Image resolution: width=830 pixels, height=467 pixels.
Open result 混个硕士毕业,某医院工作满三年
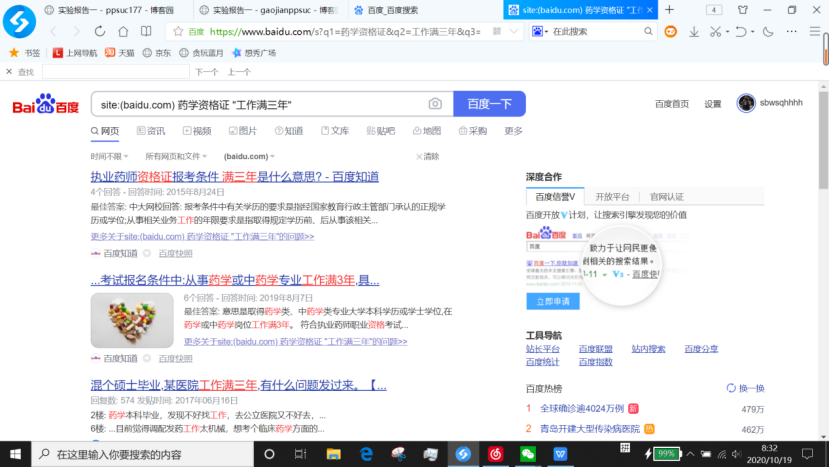click(x=238, y=385)
